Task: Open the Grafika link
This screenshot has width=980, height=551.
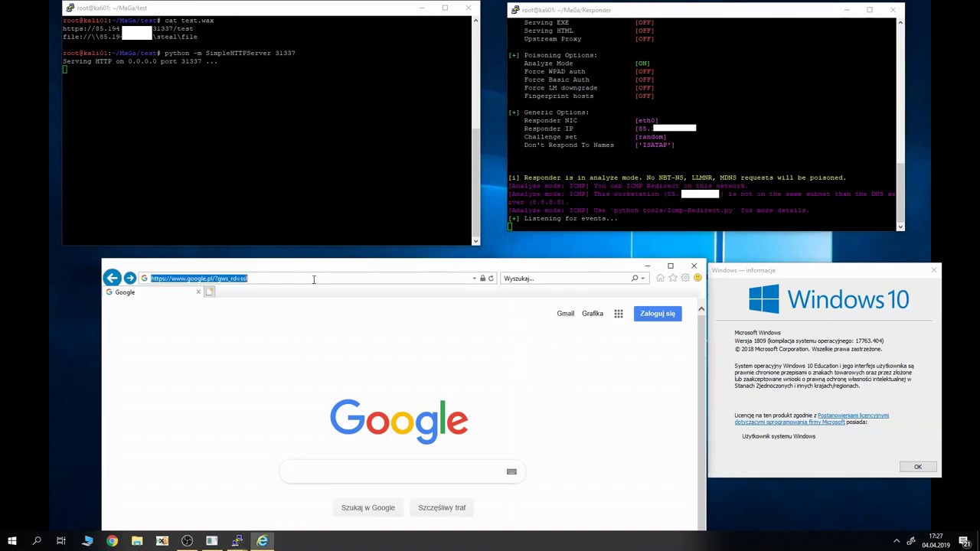Action: click(x=593, y=313)
